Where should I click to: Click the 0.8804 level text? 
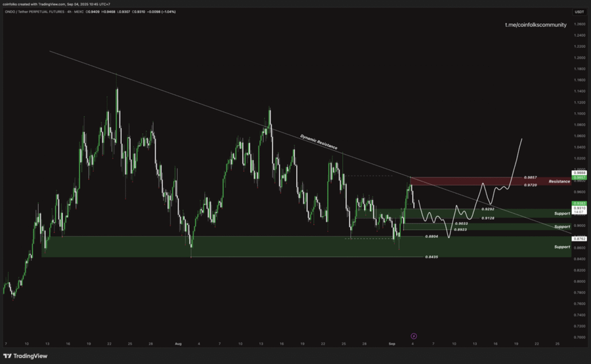click(431, 236)
